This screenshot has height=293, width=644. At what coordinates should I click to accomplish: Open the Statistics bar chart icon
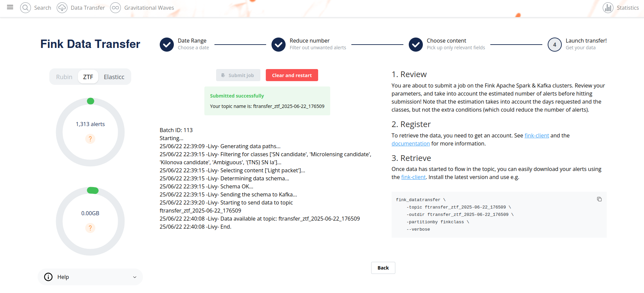(608, 8)
